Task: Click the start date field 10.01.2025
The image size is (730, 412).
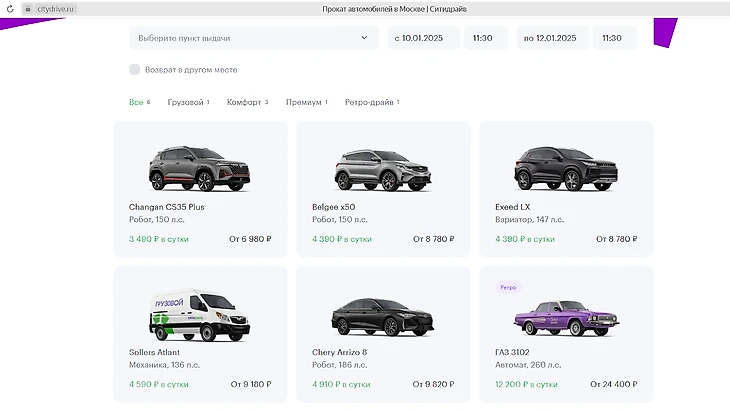Action: click(424, 38)
